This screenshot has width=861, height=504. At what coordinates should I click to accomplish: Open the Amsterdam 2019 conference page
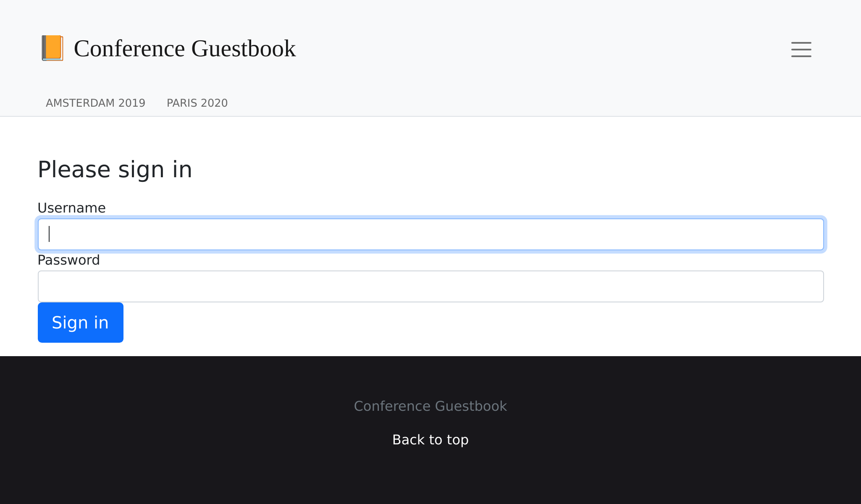click(x=95, y=103)
